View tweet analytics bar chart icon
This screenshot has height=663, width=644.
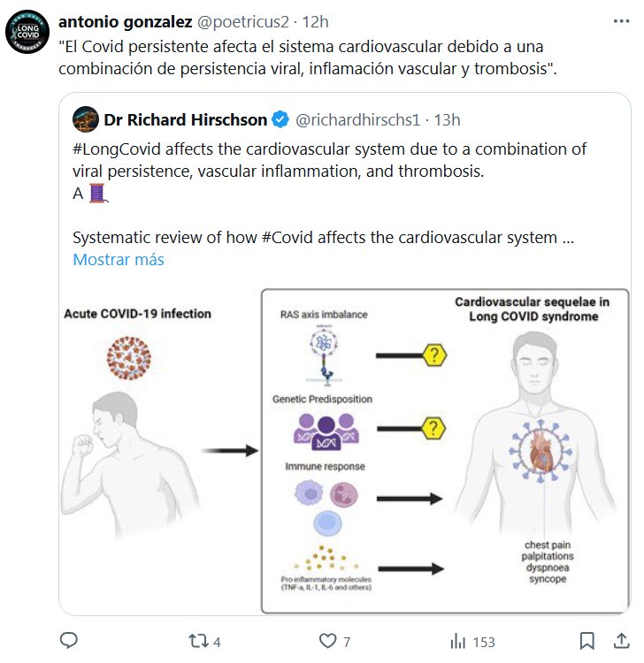click(458, 641)
